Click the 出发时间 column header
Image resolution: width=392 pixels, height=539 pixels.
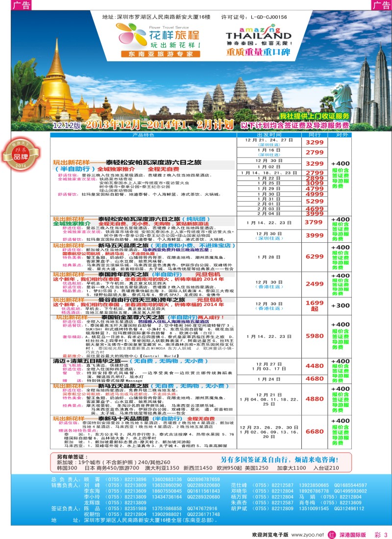[x=269, y=135]
